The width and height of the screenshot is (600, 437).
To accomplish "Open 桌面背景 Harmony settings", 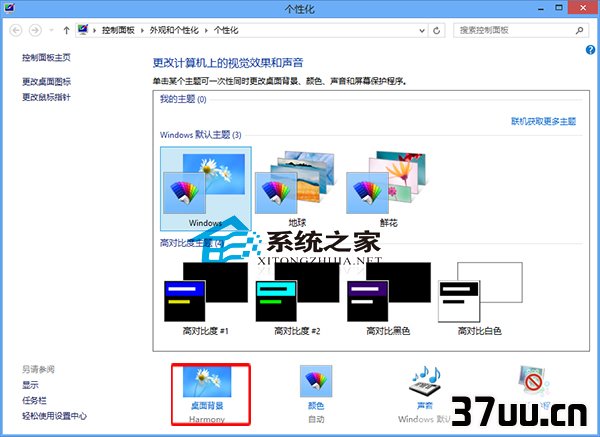I will tap(211, 394).
